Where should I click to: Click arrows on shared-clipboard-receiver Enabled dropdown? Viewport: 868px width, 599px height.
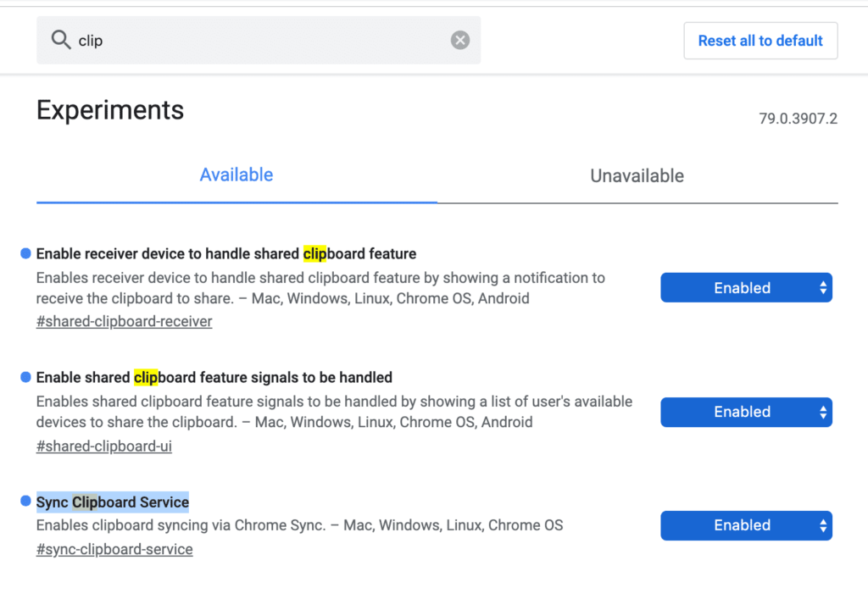(x=823, y=287)
